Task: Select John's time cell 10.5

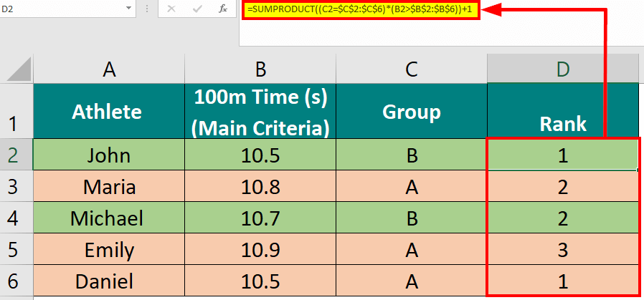Action: (260, 155)
